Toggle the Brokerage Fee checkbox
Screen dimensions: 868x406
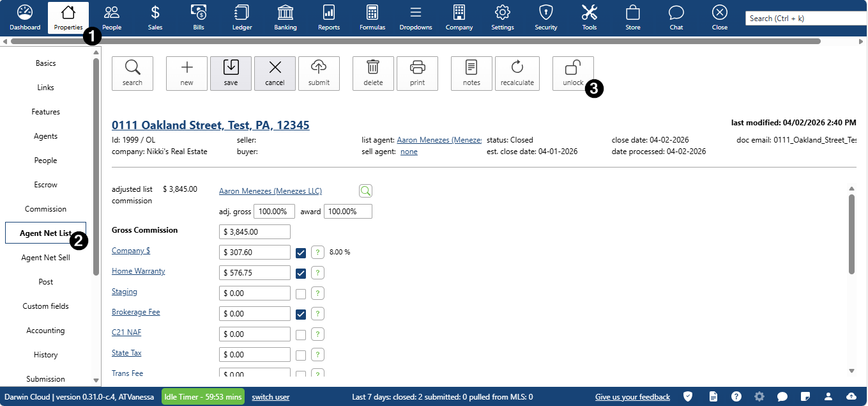pyautogui.click(x=301, y=314)
